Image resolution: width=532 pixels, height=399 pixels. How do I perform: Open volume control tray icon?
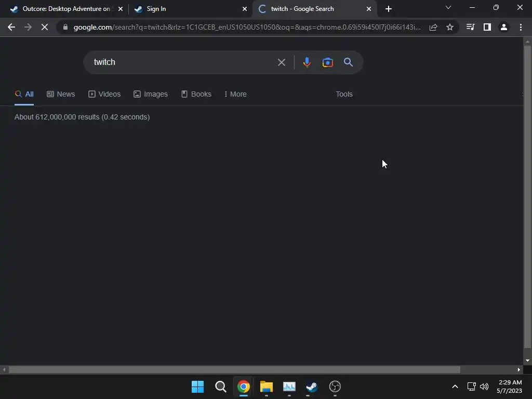tap(484, 387)
